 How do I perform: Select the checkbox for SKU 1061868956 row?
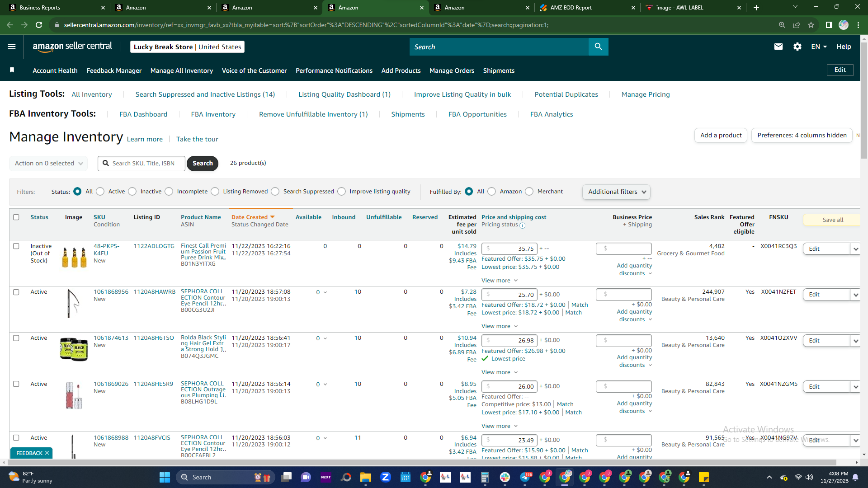click(16, 292)
